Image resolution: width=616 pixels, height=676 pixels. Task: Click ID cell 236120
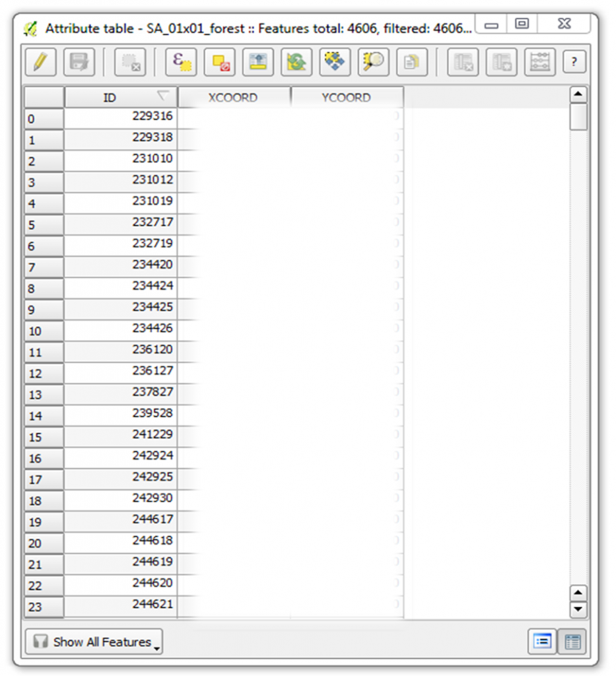point(121,351)
